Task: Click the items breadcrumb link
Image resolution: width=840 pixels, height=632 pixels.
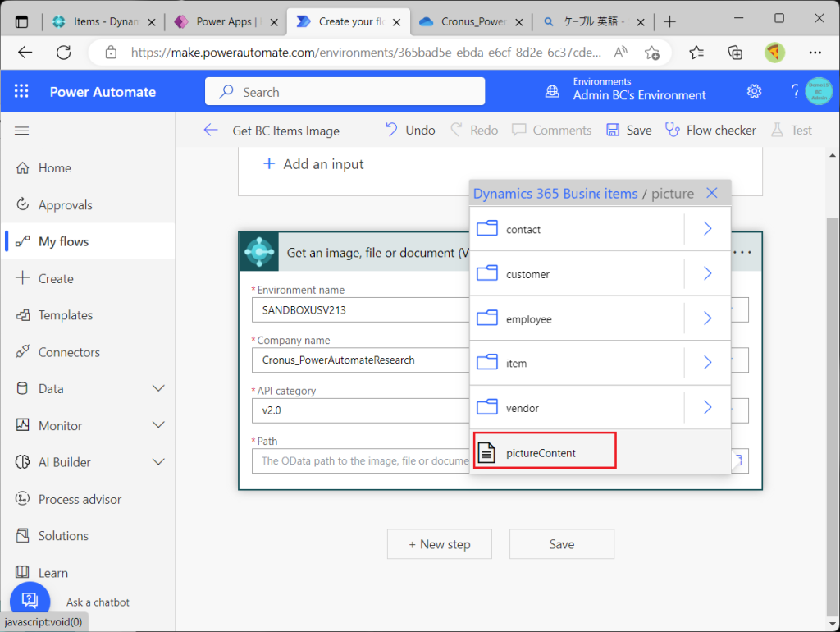Action: click(x=621, y=193)
